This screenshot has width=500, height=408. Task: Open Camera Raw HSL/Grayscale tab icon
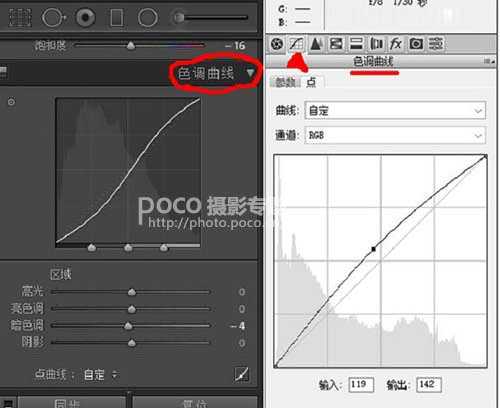tap(336, 44)
